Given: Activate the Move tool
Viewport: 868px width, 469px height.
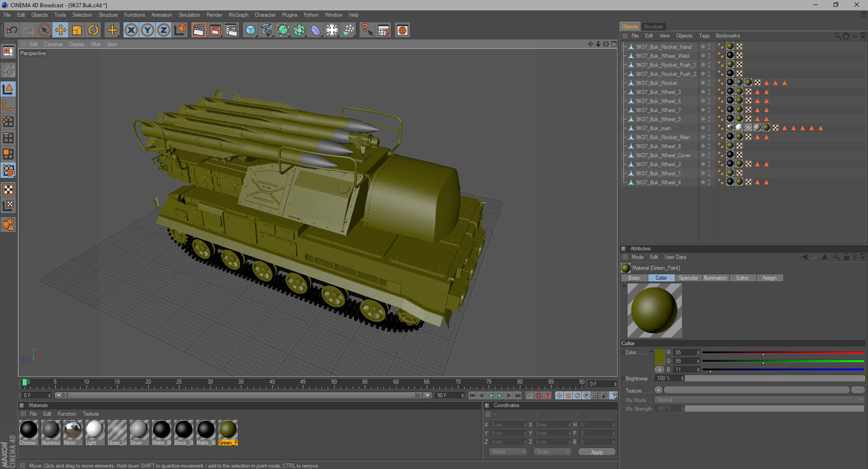Looking at the screenshot, I should [60, 30].
